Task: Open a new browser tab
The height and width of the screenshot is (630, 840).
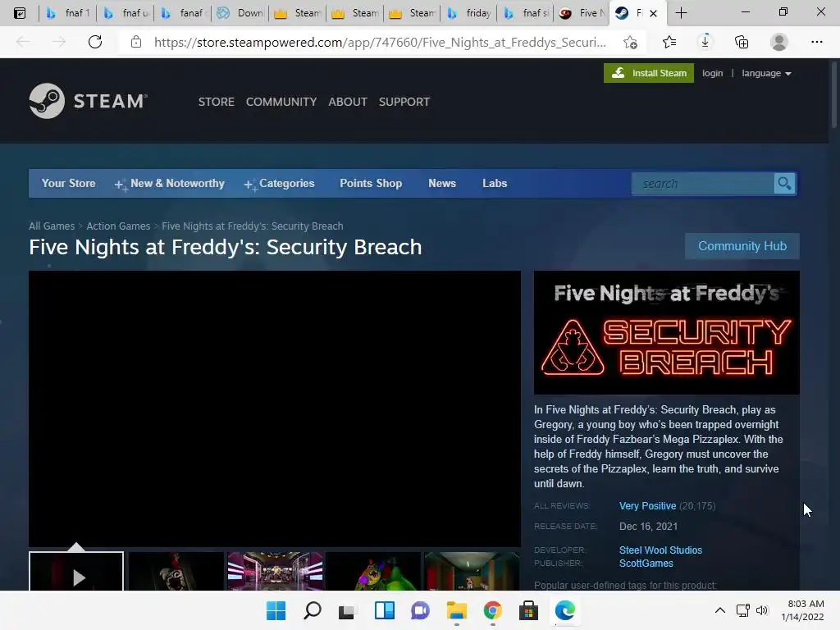Action: click(x=681, y=13)
